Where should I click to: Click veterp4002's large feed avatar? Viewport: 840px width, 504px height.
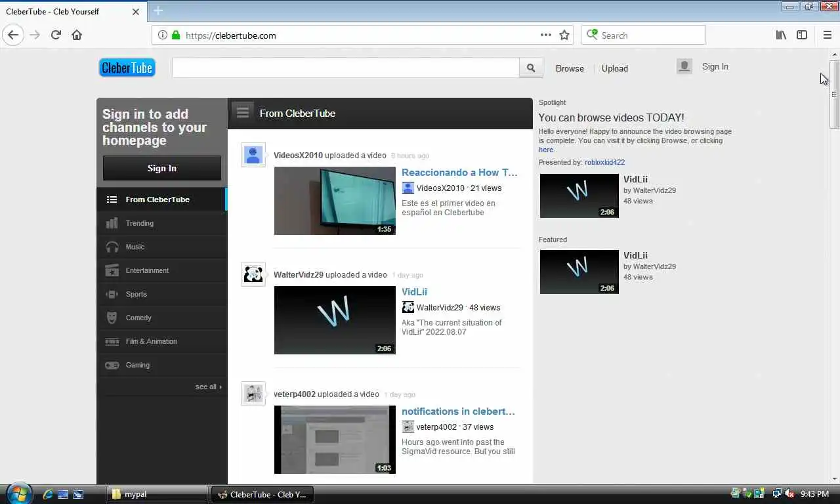[x=253, y=394]
